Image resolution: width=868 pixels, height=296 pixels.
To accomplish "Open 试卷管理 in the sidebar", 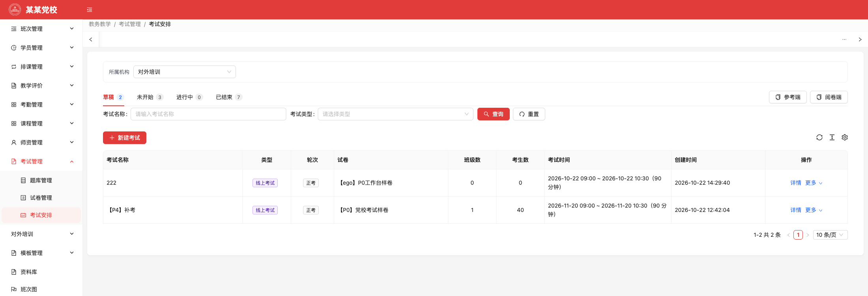I will 41,198.
